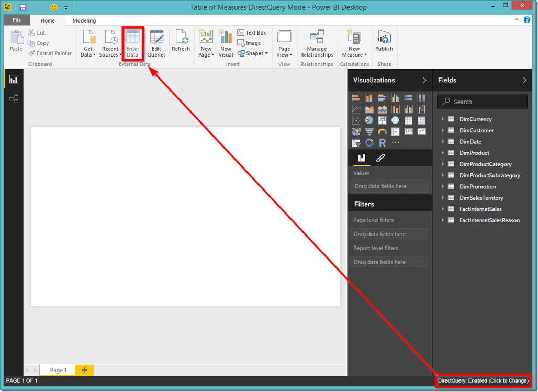538x392 pixels.
Task: Expand the DimProductCategory table
Action: tap(443, 164)
